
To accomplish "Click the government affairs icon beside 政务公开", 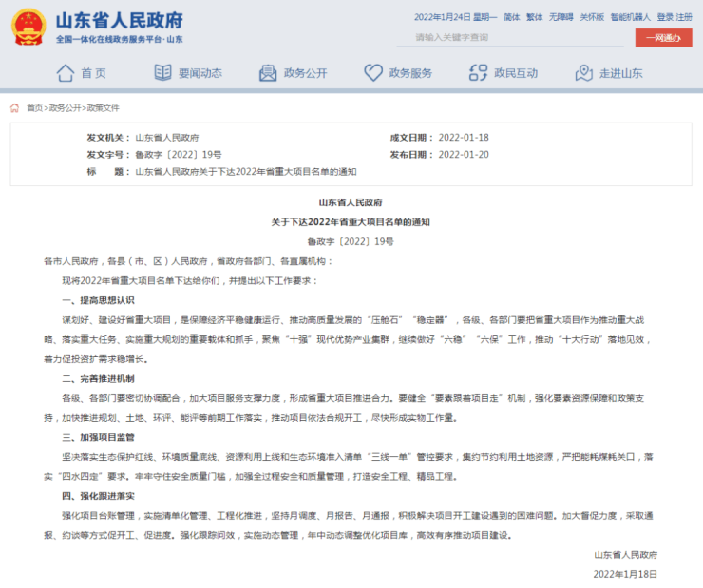I will click(x=267, y=73).
